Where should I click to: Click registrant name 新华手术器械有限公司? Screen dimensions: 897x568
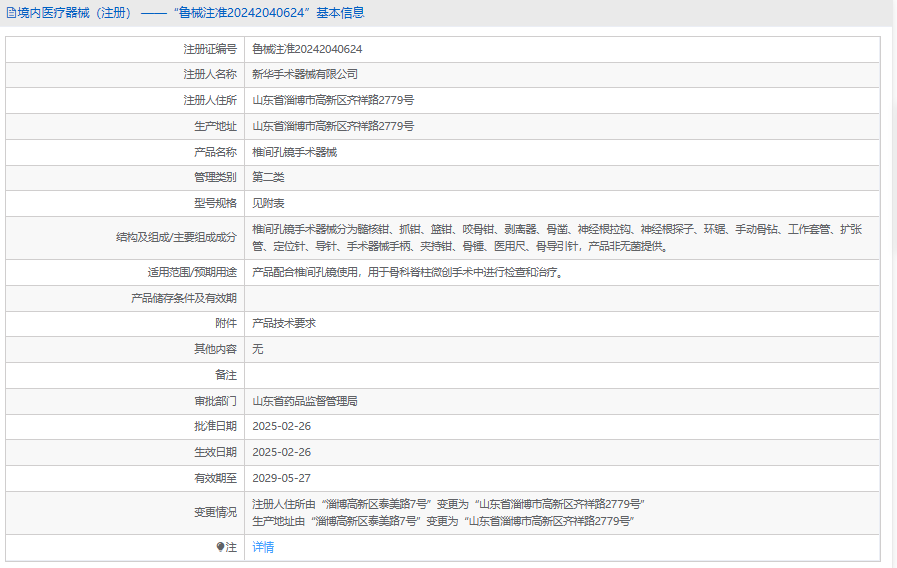tap(305, 74)
